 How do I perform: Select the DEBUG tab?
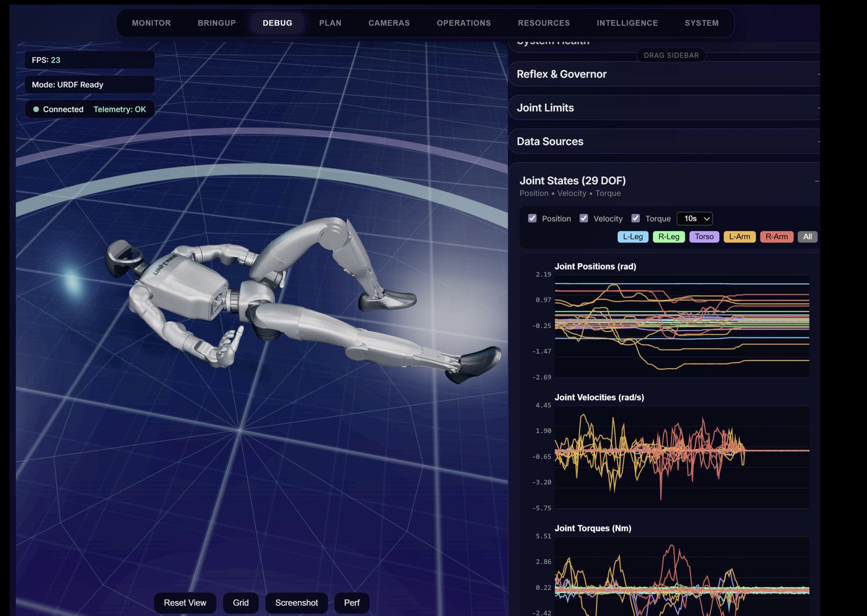pyautogui.click(x=277, y=23)
